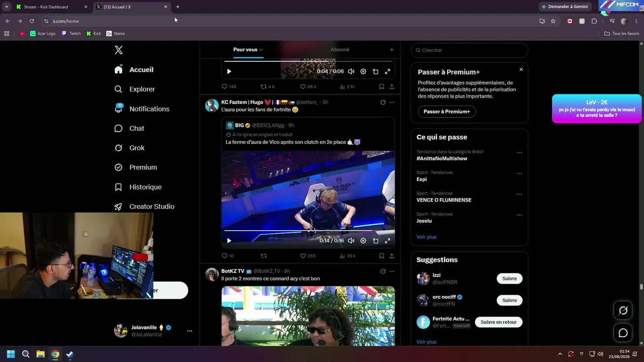
Task: Follow izzi from Suggestions
Action: [x=509, y=279]
